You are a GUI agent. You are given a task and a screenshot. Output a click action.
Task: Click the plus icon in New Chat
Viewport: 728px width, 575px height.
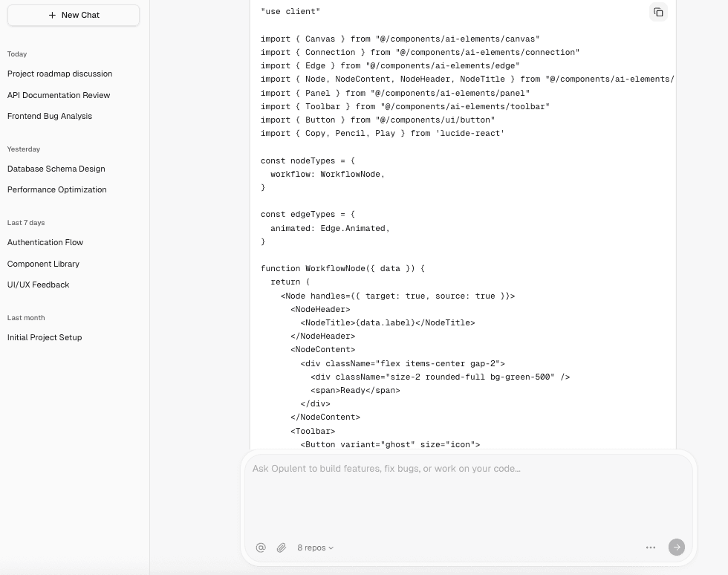52,15
